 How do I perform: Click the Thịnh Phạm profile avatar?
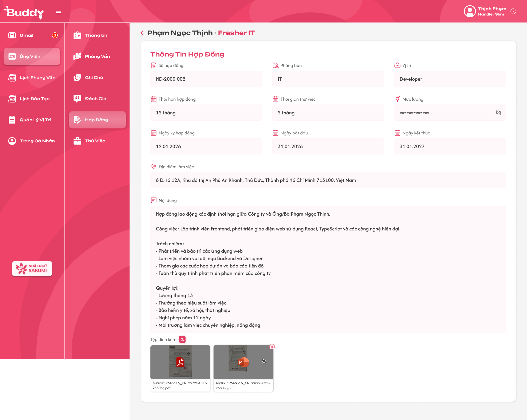470,11
